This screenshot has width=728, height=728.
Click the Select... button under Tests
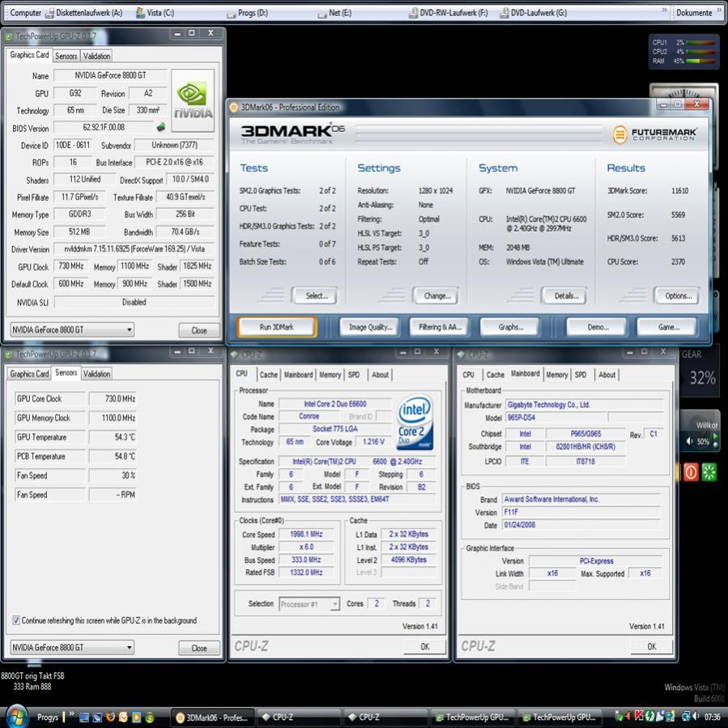click(317, 296)
